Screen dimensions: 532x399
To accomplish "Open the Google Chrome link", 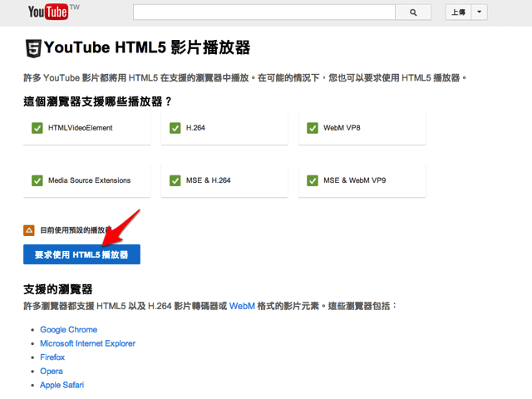I will (x=68, y=329).
